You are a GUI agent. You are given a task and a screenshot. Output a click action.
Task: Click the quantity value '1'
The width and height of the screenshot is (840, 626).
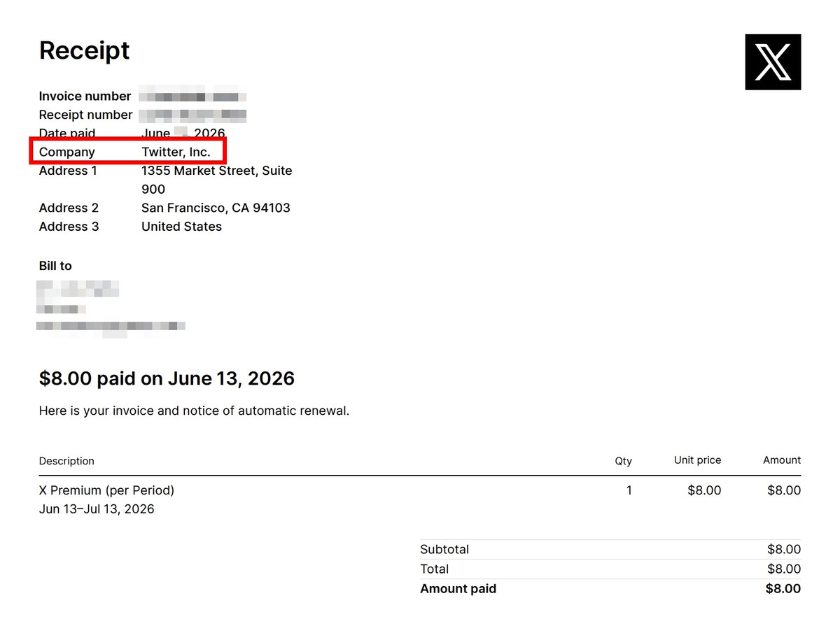tap(629, 490)
